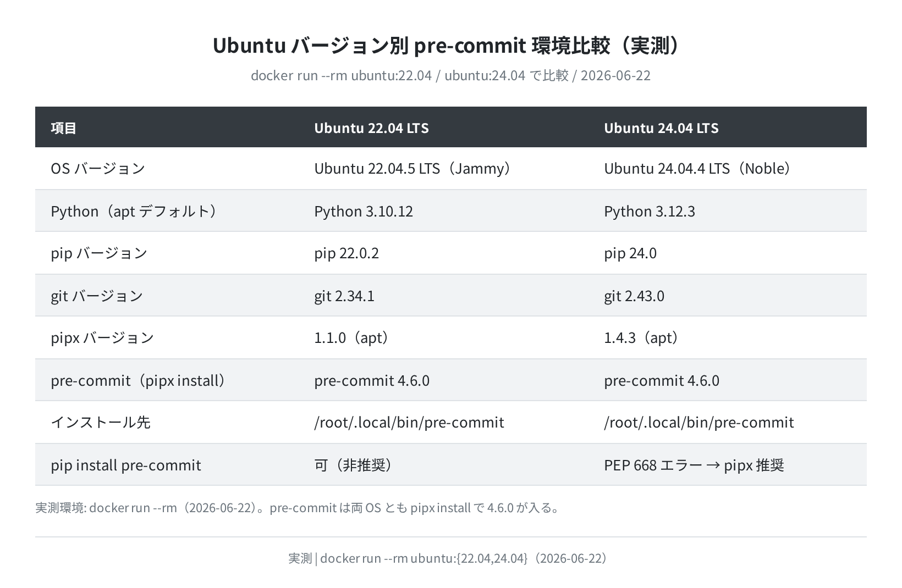Click cell 'git 2.34.1'
Viewport: 902px width, 588px height.
tap(344, 296)
